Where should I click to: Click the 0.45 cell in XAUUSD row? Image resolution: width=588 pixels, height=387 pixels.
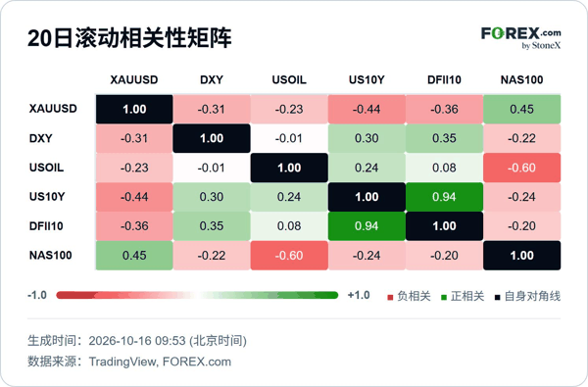522,109
